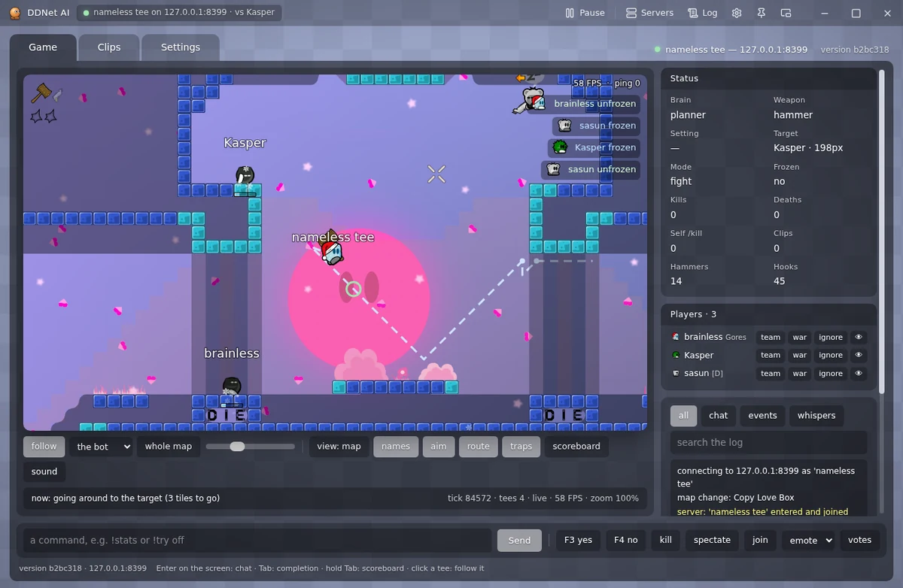Maximize the DDNet AI window
Viewport: 903px width, 588px height.
[856, 13]
